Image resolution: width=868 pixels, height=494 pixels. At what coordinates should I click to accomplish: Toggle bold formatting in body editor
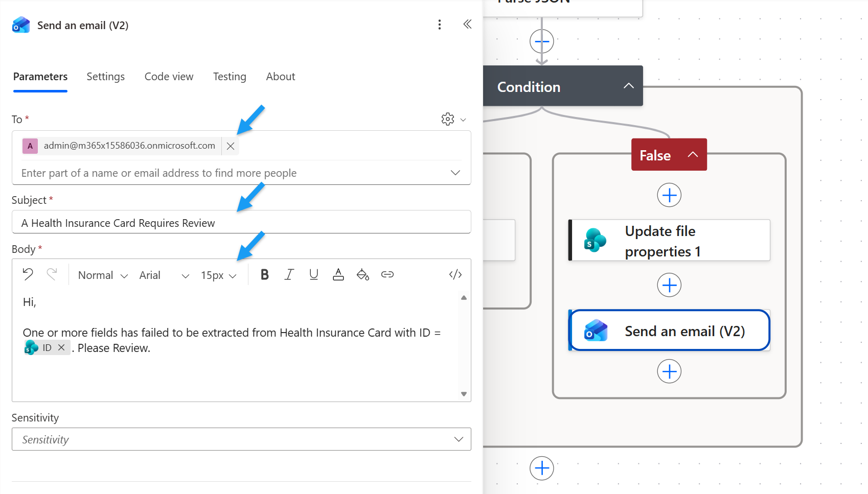[x=264, y=274]
